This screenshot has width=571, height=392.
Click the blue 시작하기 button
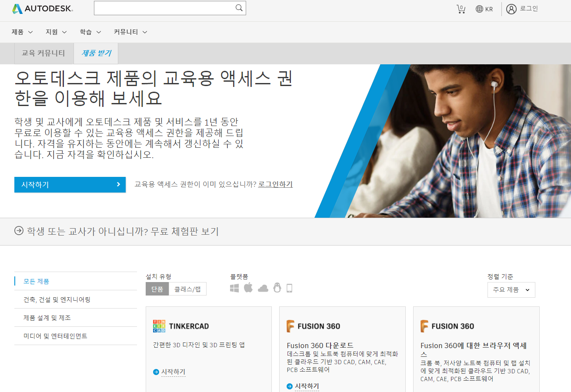pyautogui.click(x=70, y=185)
